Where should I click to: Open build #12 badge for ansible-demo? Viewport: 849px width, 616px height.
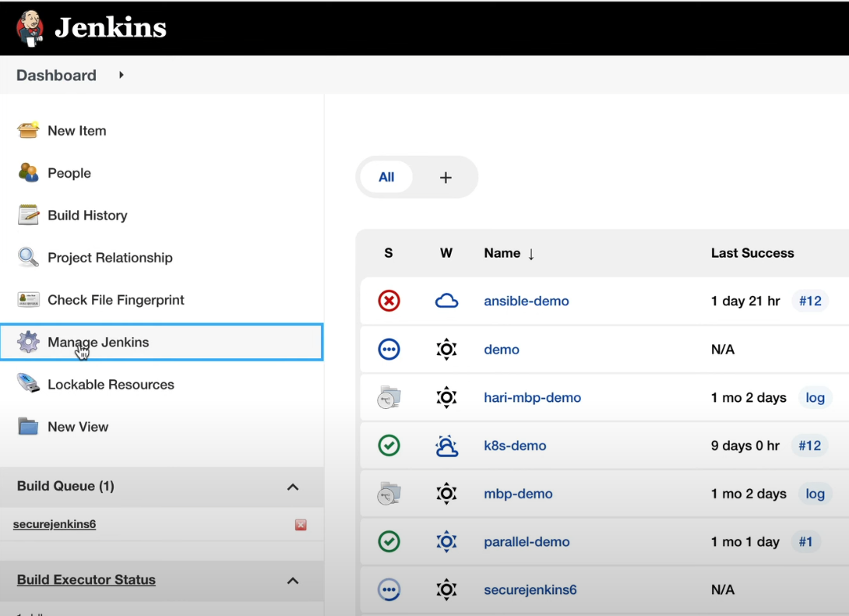(810, 301)
